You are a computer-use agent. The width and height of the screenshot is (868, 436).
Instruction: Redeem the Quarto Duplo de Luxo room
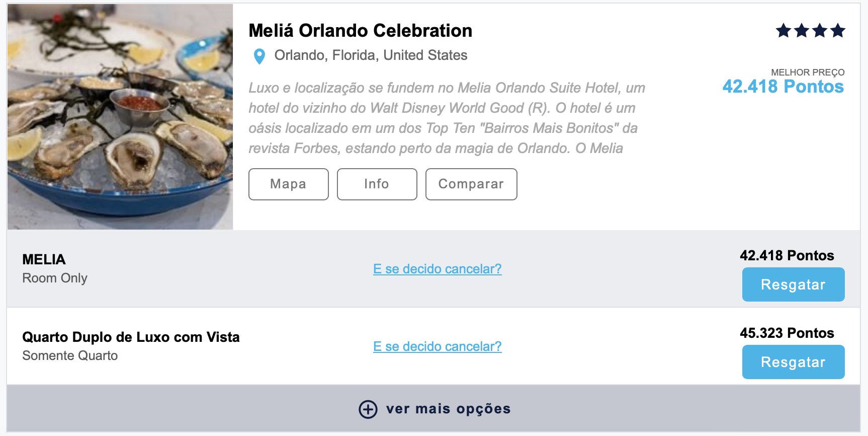pos(793,362)
